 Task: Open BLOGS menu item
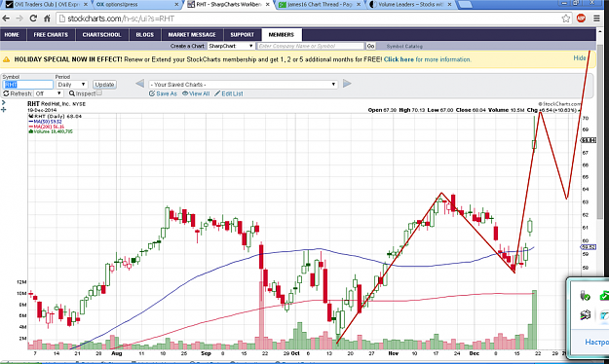point(145,34)
